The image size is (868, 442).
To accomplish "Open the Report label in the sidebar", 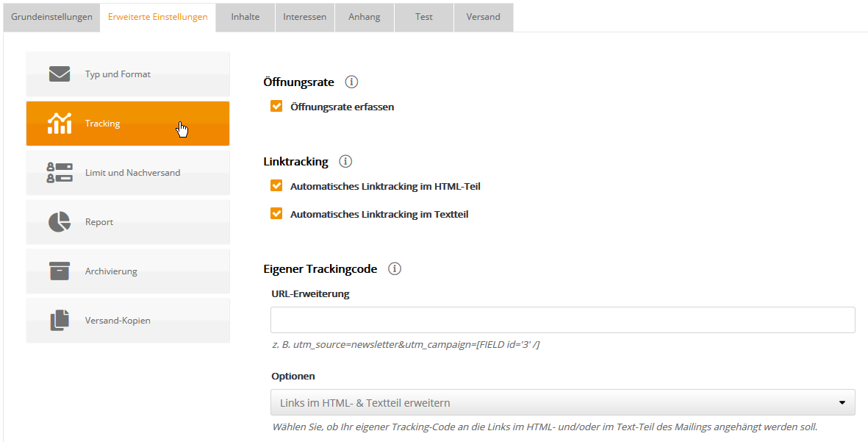I will coord(99,222).
